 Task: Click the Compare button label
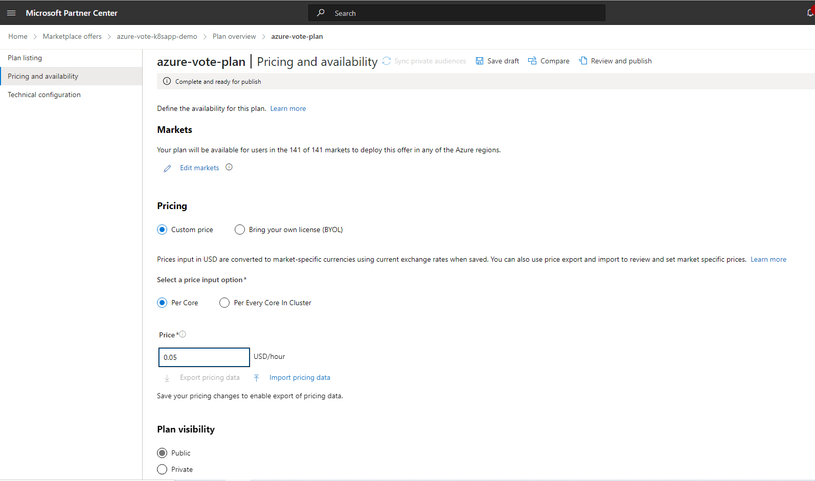click(x=555, y=61)
